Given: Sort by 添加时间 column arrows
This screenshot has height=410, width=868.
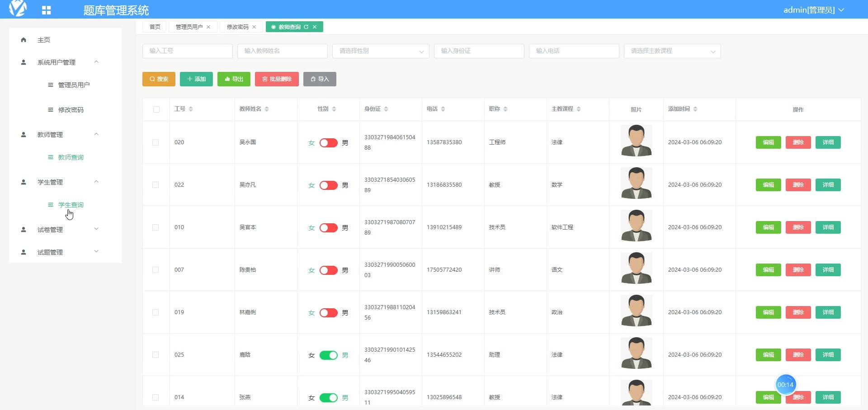Looking at the screenshot, I should click(695, 109).
